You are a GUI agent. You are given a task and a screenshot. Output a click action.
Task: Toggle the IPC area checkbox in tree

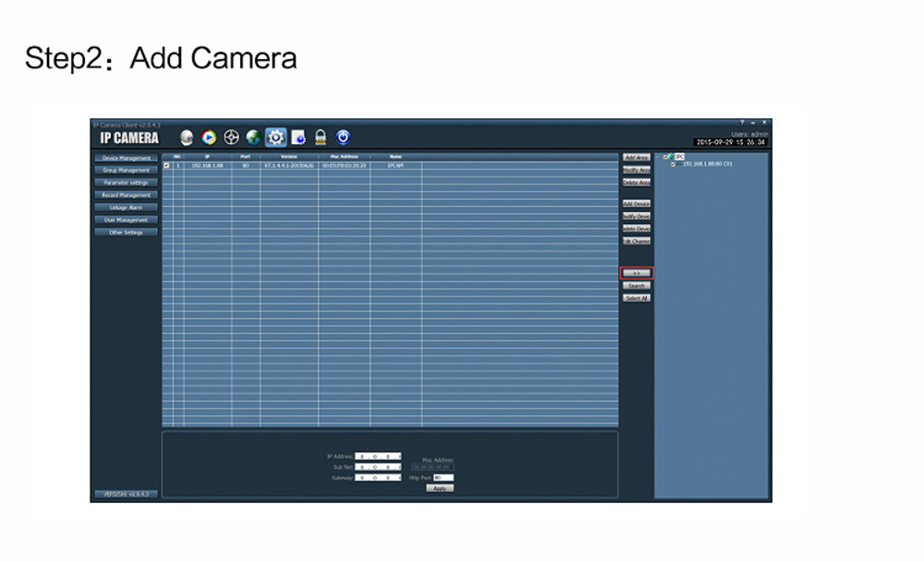(x=666, y=157)
